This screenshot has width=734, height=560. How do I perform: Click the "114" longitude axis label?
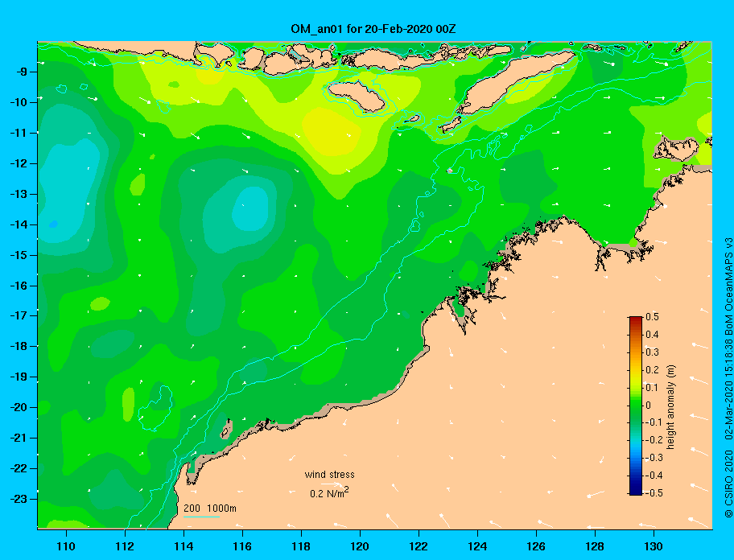(x=183, y=546)
